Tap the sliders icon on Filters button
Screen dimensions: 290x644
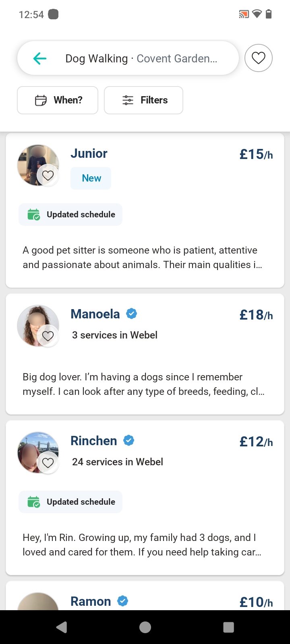click(x=128, y=100)
